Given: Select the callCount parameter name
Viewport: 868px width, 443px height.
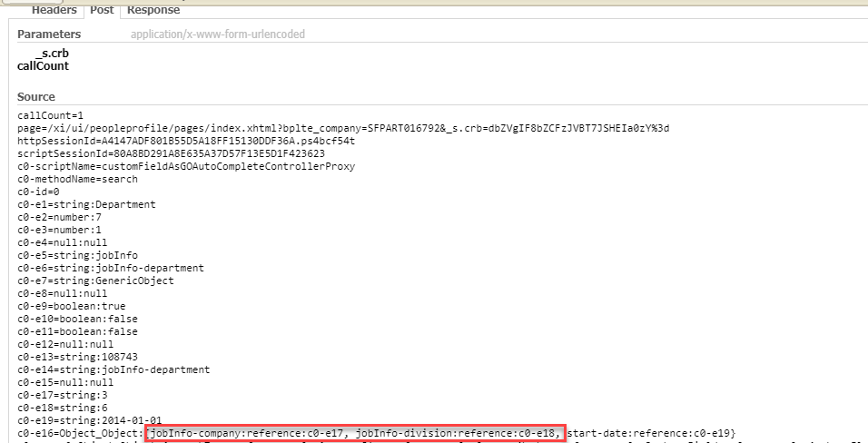Looking at the screenshot, I should pyautogui.click(x=44, y=66).
